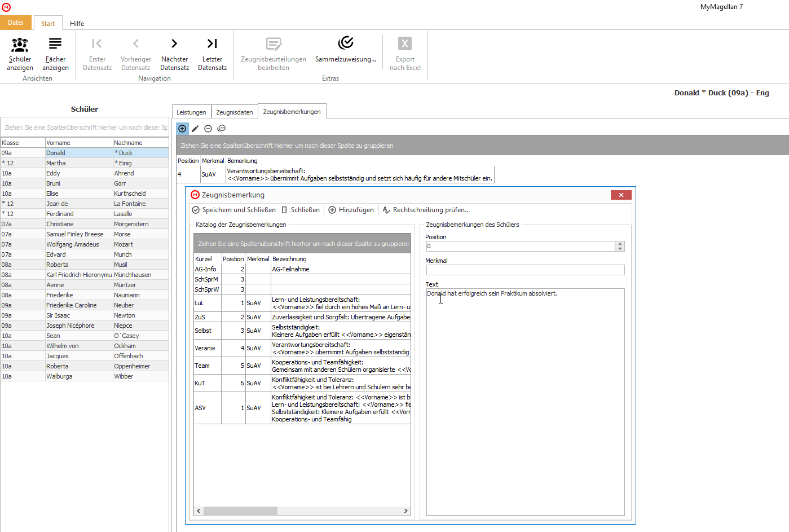Click Speichern und Schließen in dialog
This screenshot has height=532, width=789.
point(233,210)
